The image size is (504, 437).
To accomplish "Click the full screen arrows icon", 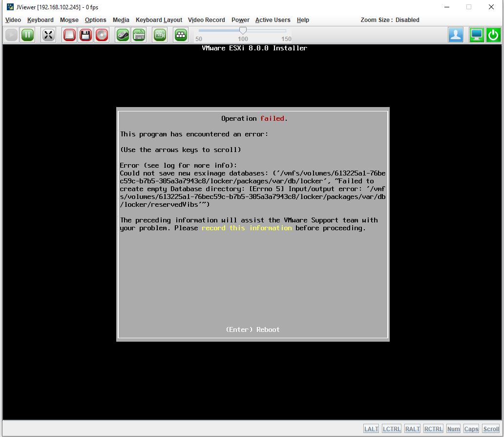I will click(48, 35).
